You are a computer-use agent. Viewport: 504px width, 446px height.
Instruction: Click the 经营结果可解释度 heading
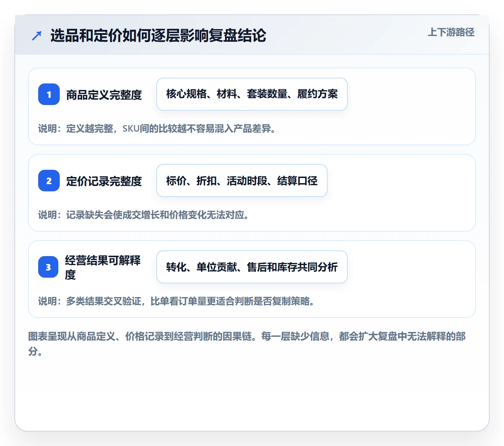[x=103, y=267]
